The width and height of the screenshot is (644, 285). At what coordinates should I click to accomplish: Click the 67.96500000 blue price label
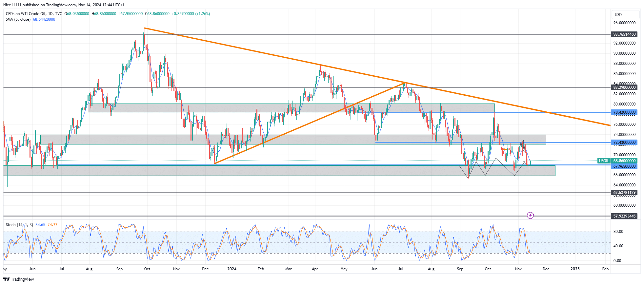(624, 166)
